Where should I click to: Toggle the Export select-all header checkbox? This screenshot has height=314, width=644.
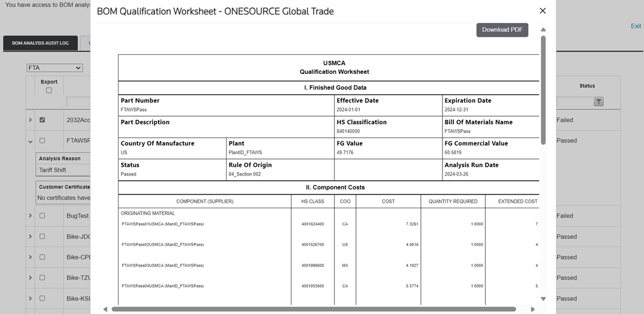pyautogui.click(x=49, y=90)
